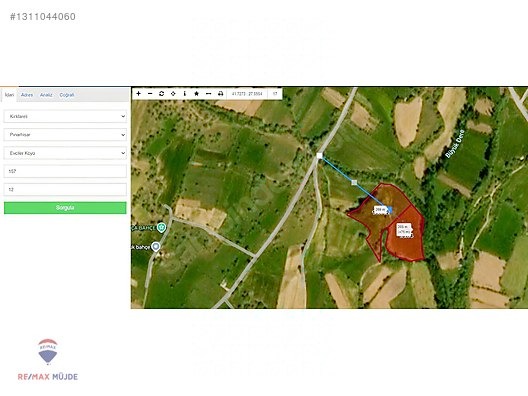Click the Büyük Dere map label
The image size is (528, 396).
pyautogui.click(x=455, y=144)
